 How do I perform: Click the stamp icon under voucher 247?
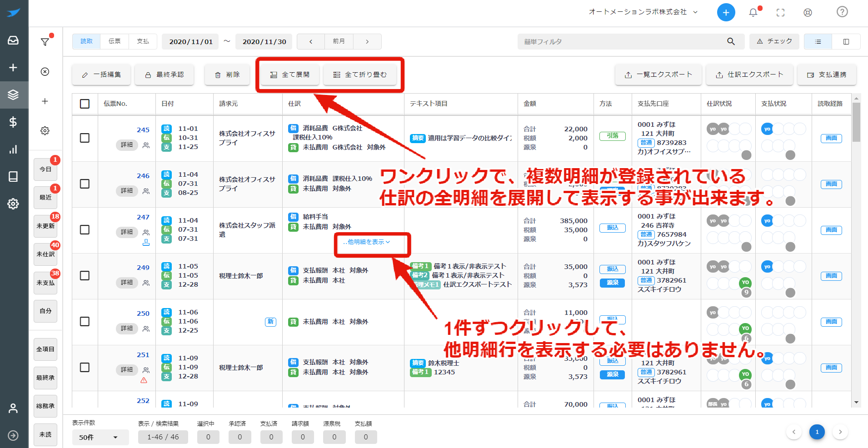[x=146, y=243]
